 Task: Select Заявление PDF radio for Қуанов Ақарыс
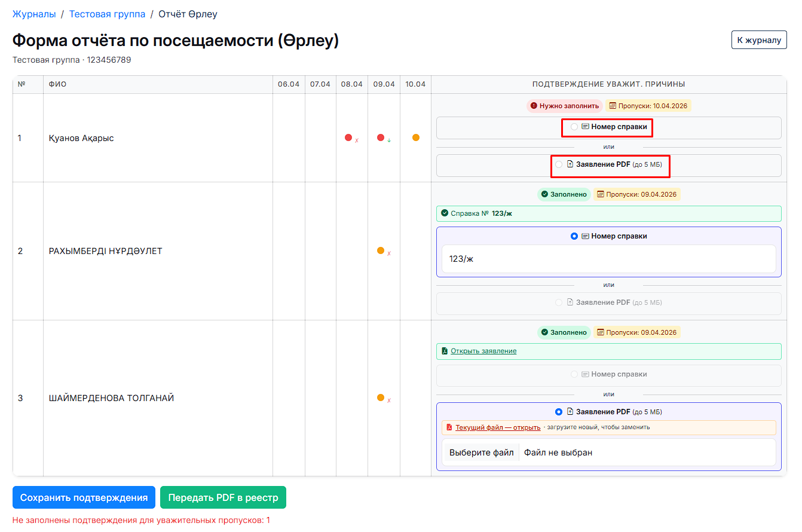[559, 164]
